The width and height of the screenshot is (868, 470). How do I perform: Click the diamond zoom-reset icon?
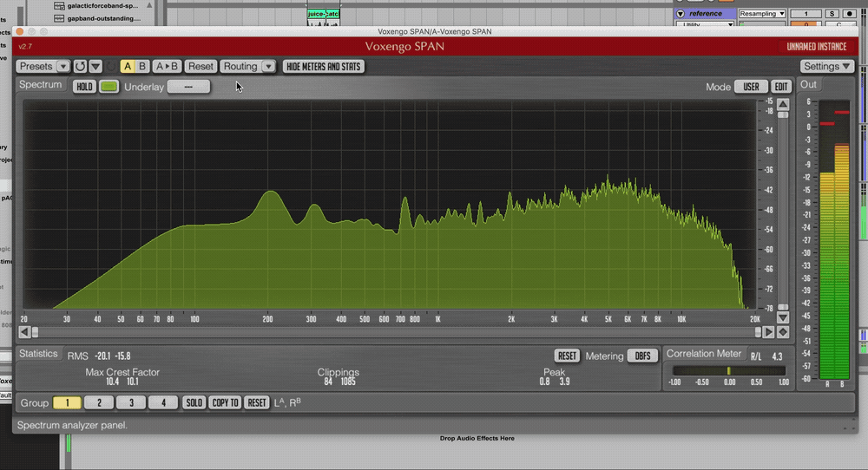783,332
